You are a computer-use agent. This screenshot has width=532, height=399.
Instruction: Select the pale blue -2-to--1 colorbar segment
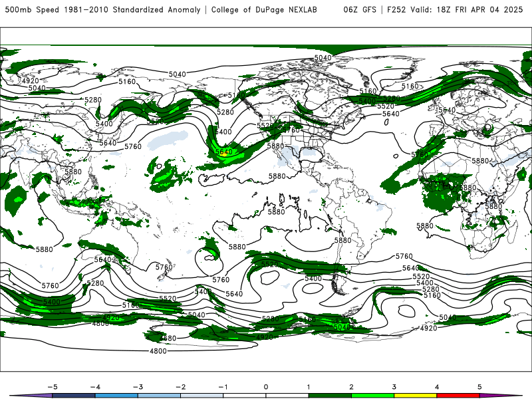click(x=202, y=396)
